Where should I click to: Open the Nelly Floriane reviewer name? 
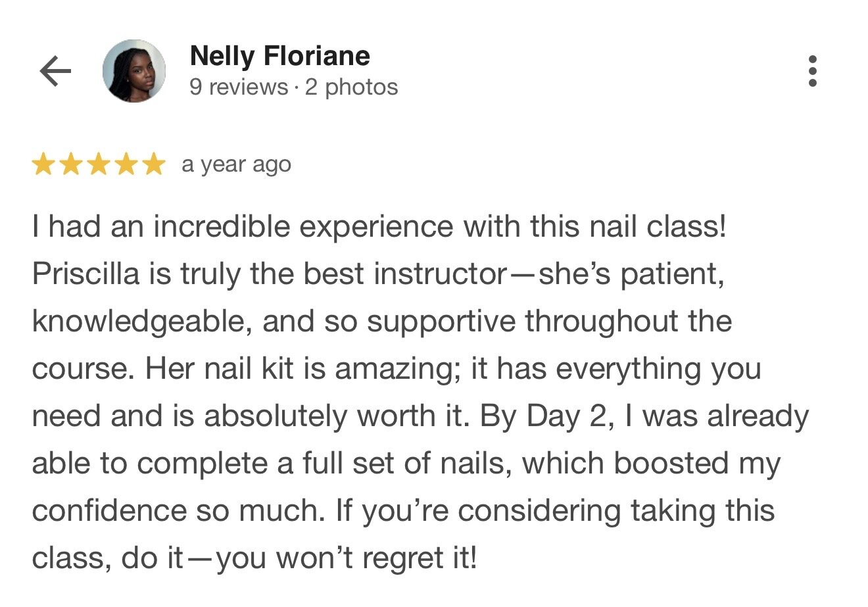[x=279, y=56]
